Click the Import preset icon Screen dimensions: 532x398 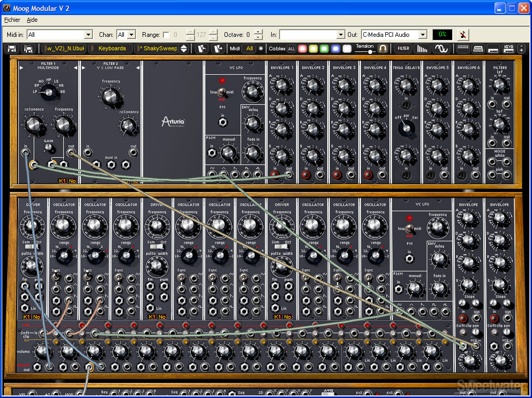(x=203, y=49)
